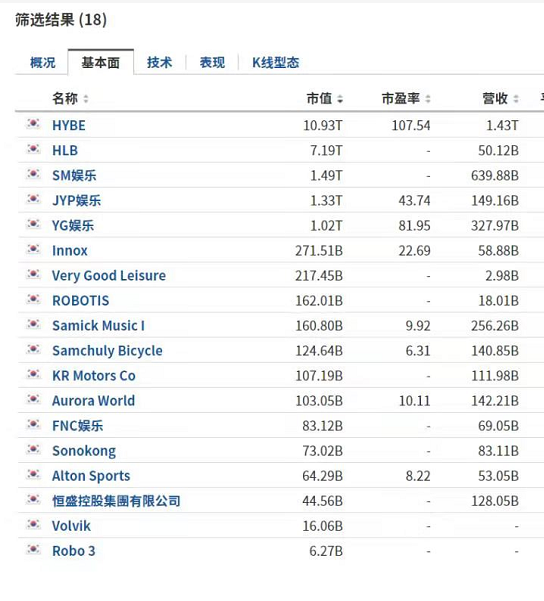The image size is (544, 601).
Task: Click the 市值 column header text
Action: [x=319, y=99]
